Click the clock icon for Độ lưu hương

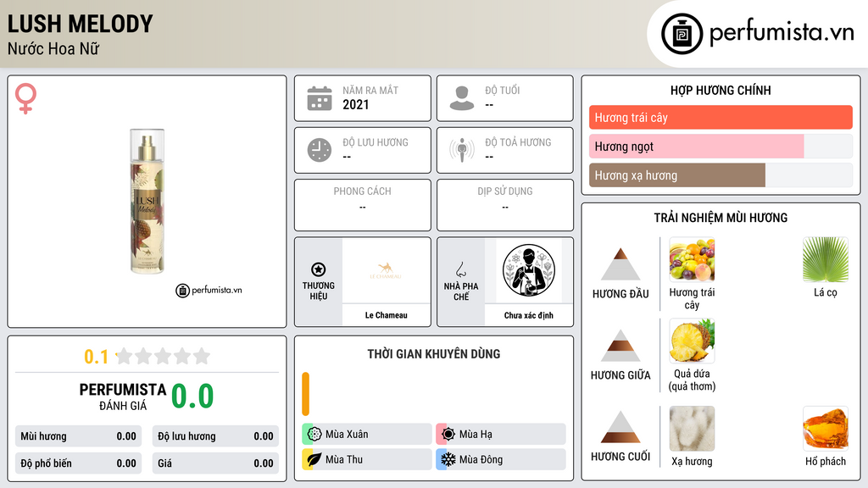(x=320, y=150)
